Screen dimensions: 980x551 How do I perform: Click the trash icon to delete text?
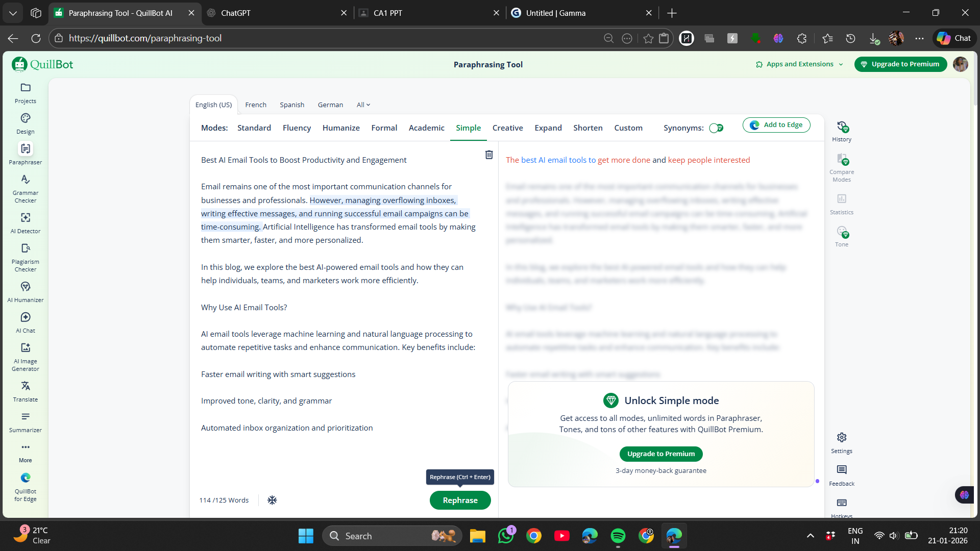[x=488, y=155]
